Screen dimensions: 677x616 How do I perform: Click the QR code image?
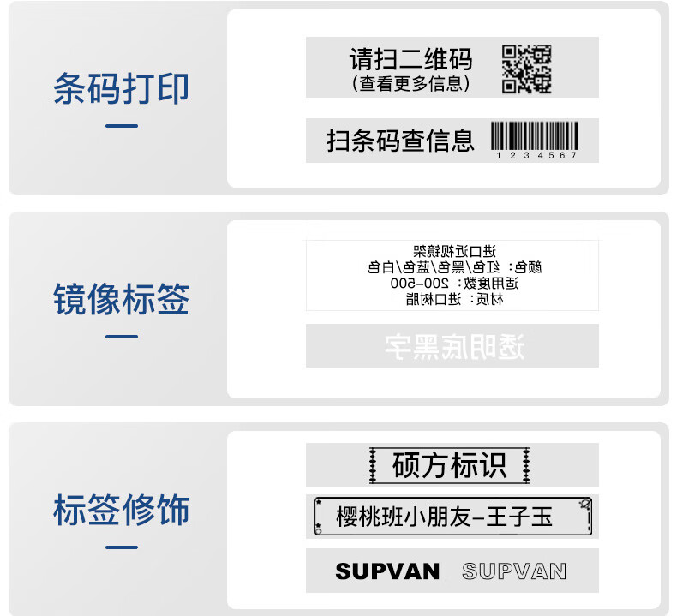point(526,69)
